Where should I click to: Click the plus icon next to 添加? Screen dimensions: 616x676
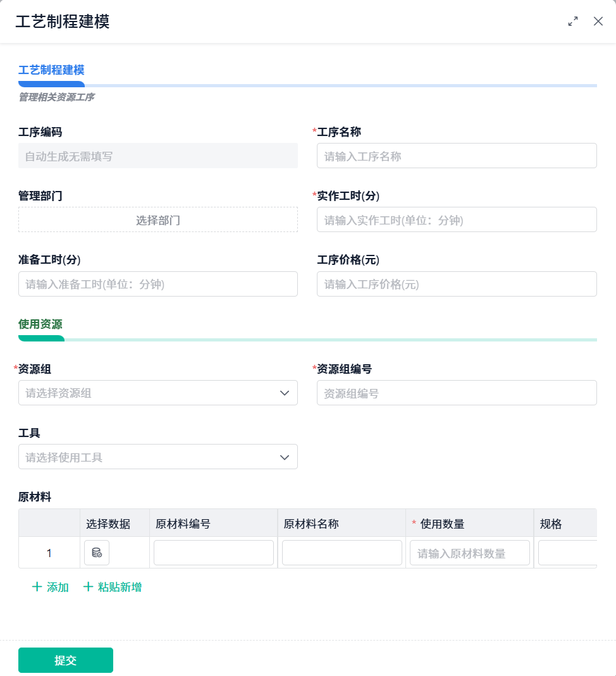pyautogui.click(x=37, y=587)
